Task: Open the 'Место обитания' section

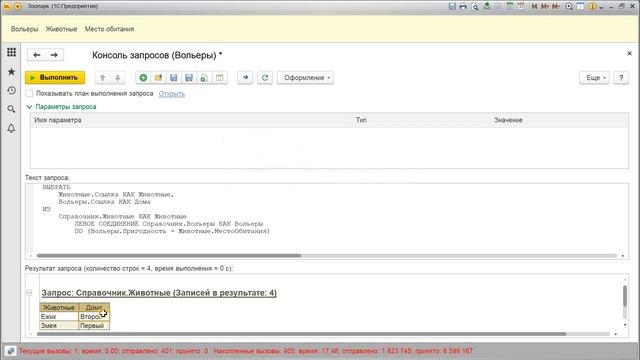Action: coord(109,29)
